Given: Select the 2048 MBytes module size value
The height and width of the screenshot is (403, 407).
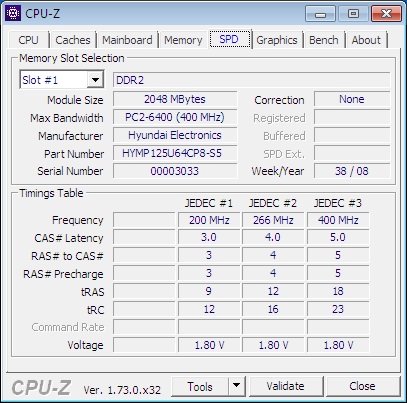Looking at the screenshot, I should [175, 99].
